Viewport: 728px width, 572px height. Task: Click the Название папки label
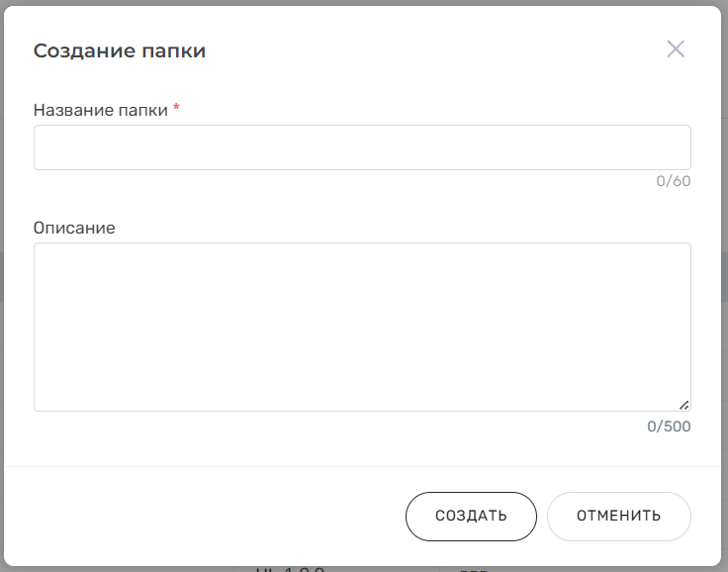pyautogui.click(x=100, y=110)
